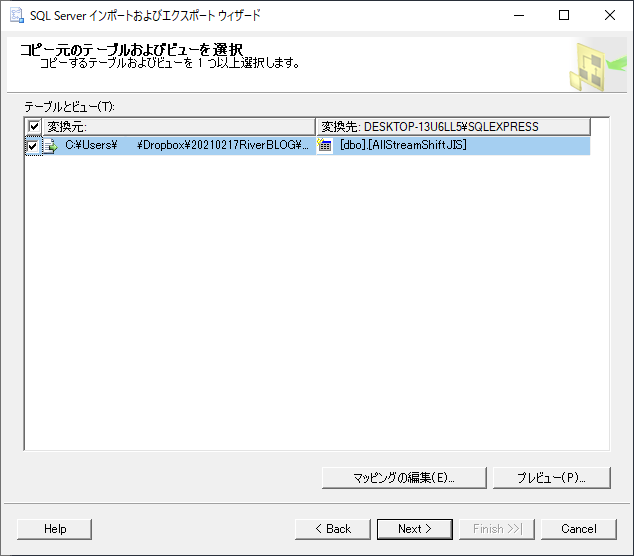This screenshot has height=556, width=634.
Task: Proceed with the Next button
Action: tap(414, 529)
